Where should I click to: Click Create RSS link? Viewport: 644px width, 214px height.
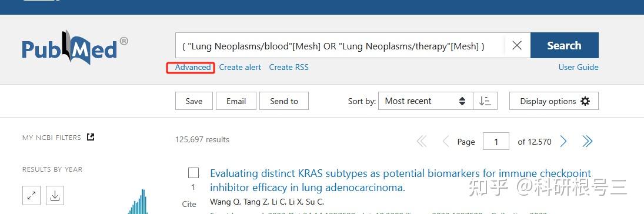click(289, 68)
